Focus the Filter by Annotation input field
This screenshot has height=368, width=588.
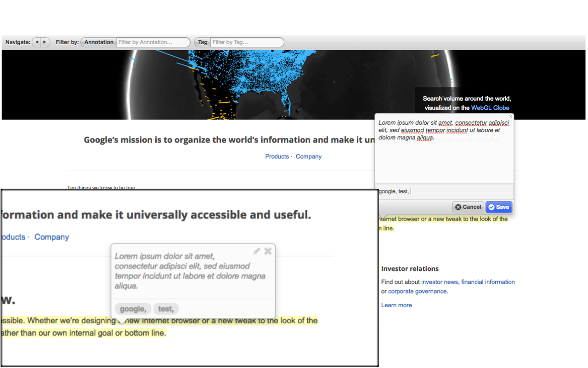[153, 42]
